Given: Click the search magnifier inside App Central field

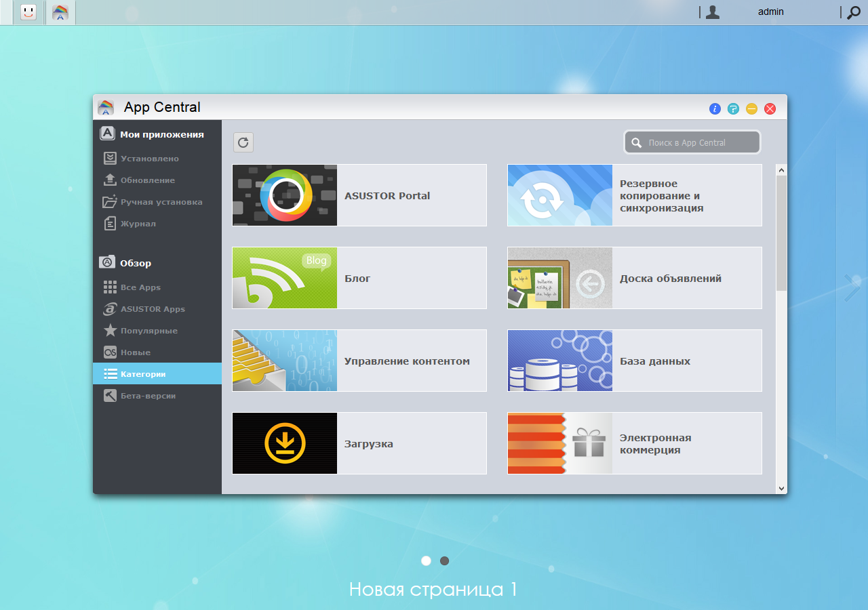Looking at the screenshot, I should click(637, 143).
